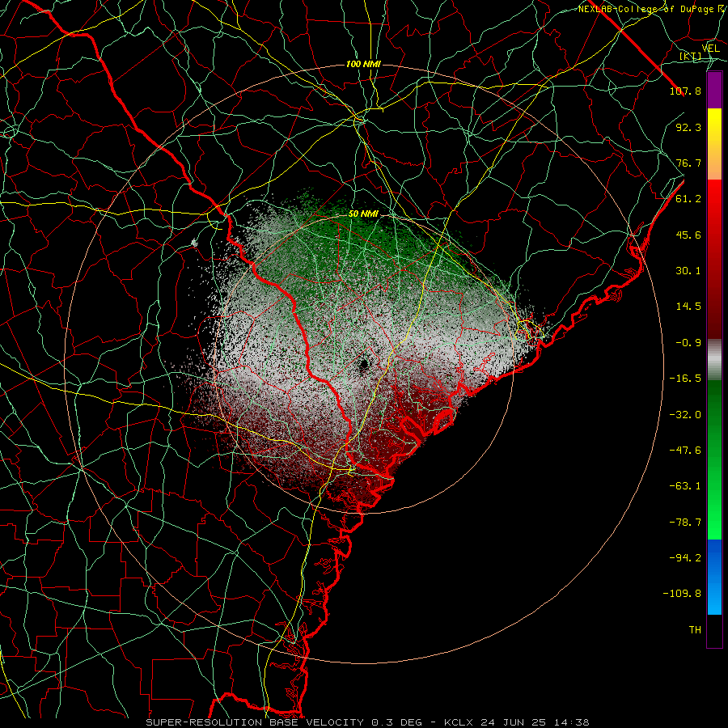728x728 pixels.
Task: Pick the gray near-zero segment of velocity scale
Action: [x=714, y=360]
